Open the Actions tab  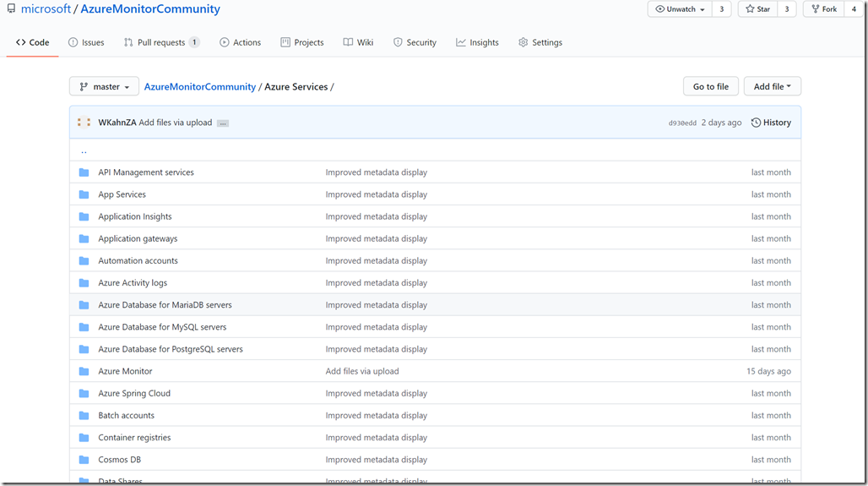click(241, 42)
